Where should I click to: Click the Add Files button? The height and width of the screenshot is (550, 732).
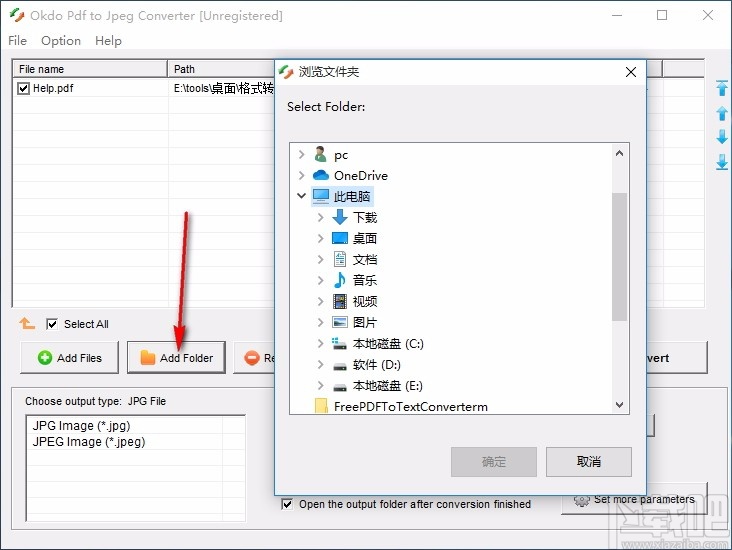point(70,358)
